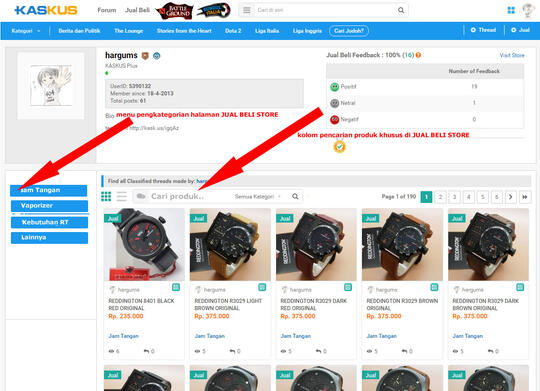Open the Semua Kategori dropdown
The width and height of the screenshot is (540, 391).
point(258,196)
